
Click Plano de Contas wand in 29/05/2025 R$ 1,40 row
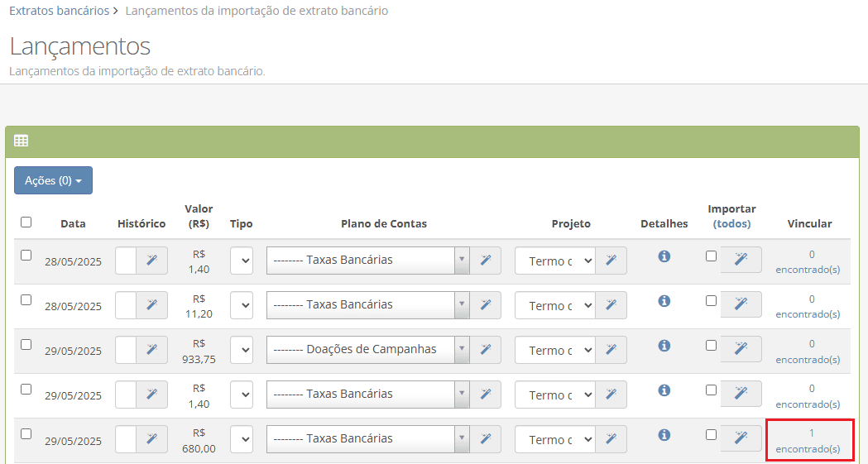pyautogui.click(x=486, y=395)
